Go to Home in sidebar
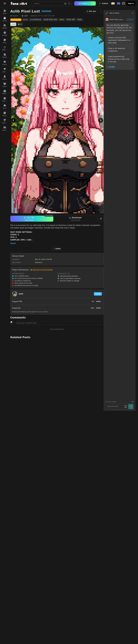This screenshot has width=138, height=644. coord(5,12)
